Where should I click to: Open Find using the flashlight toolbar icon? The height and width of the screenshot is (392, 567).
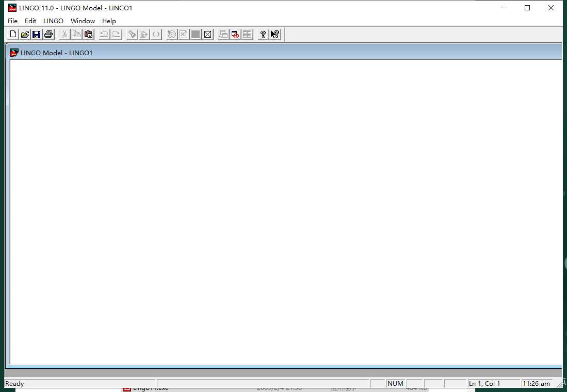[132, 35]
